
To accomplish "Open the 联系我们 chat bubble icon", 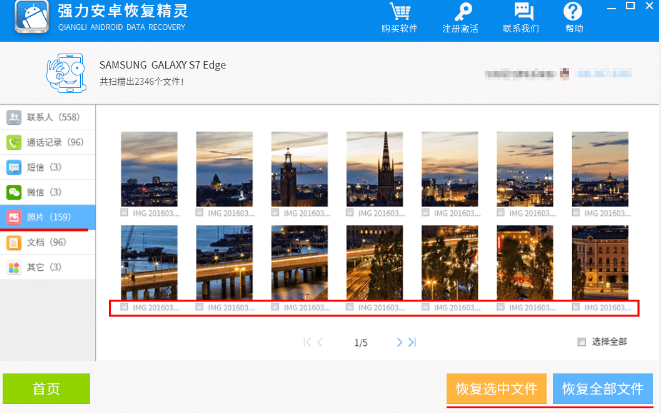I will pyautogui.click(x=523, y=11).
